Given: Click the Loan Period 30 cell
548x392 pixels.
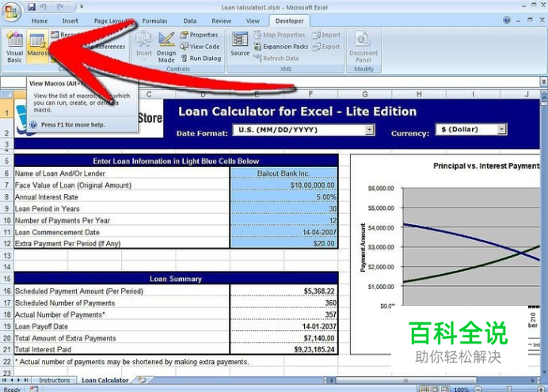Looking at the screenshot, I should tap(284, 208).
